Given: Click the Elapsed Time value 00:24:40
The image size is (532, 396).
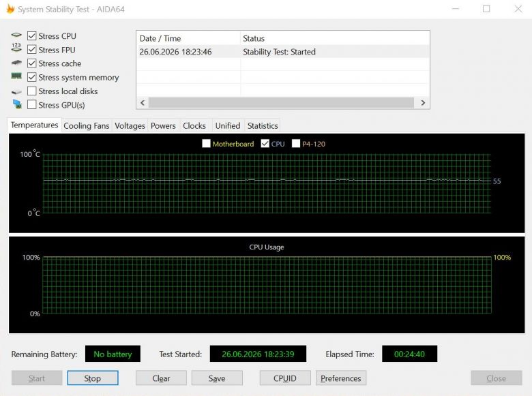Looking at the screenshot, I should coord(409,354).
